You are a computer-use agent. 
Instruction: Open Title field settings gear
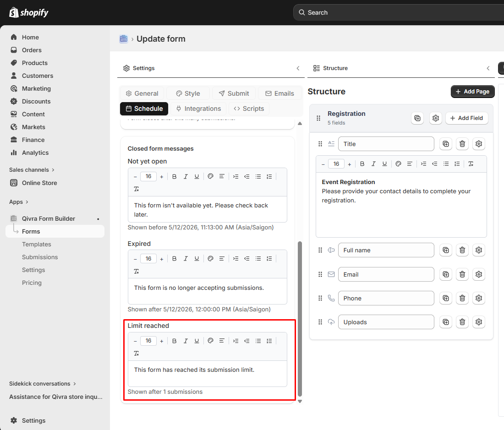point(479,144)
